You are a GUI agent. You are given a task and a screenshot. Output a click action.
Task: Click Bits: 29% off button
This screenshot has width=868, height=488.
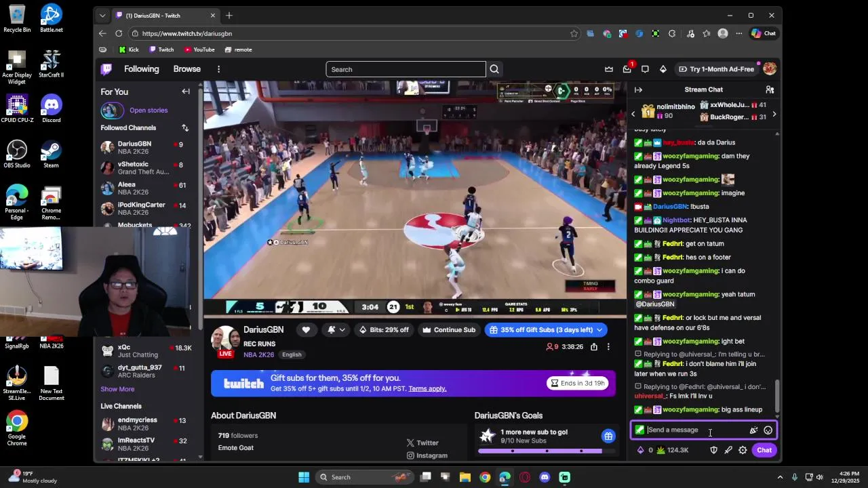click(x=384, y=330)
